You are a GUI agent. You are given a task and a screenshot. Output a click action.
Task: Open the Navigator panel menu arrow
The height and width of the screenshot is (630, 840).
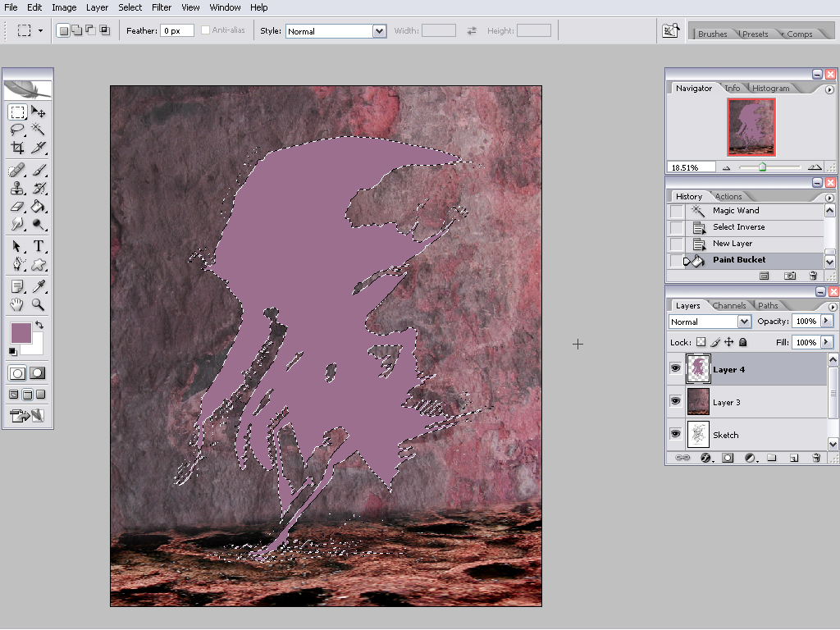click(x=829, y=89)
